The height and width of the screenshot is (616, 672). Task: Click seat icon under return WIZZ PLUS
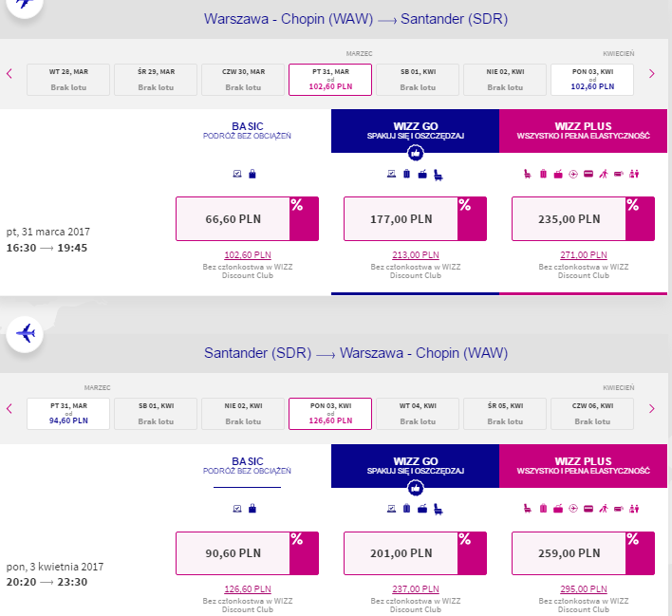coord(528,509)
